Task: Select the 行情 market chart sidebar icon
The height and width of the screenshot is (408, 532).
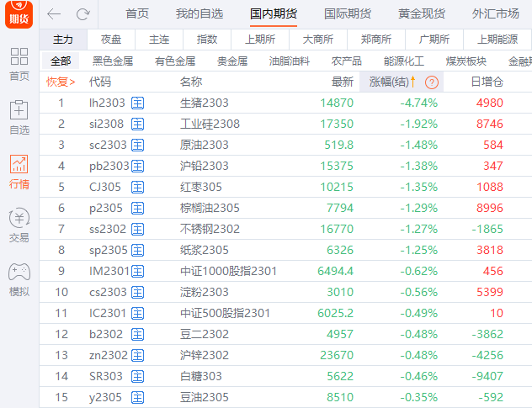Action: (x=19, y=172)
